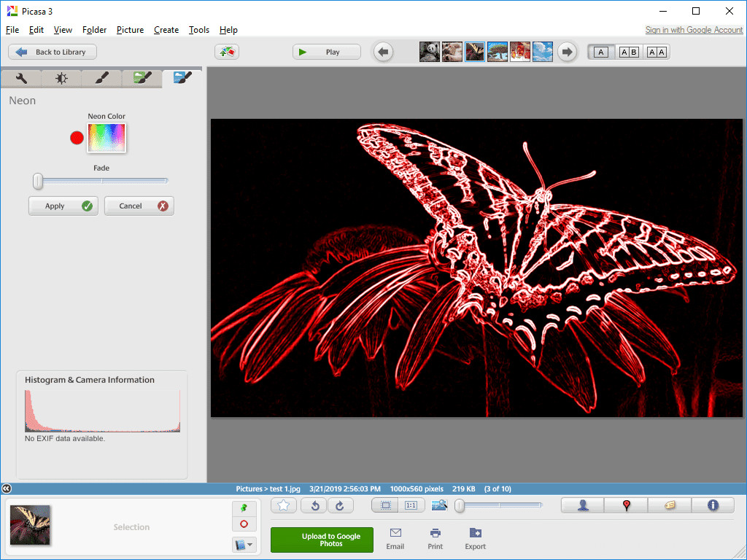Expand the add to album dropdown

click(x=244, y=544)
